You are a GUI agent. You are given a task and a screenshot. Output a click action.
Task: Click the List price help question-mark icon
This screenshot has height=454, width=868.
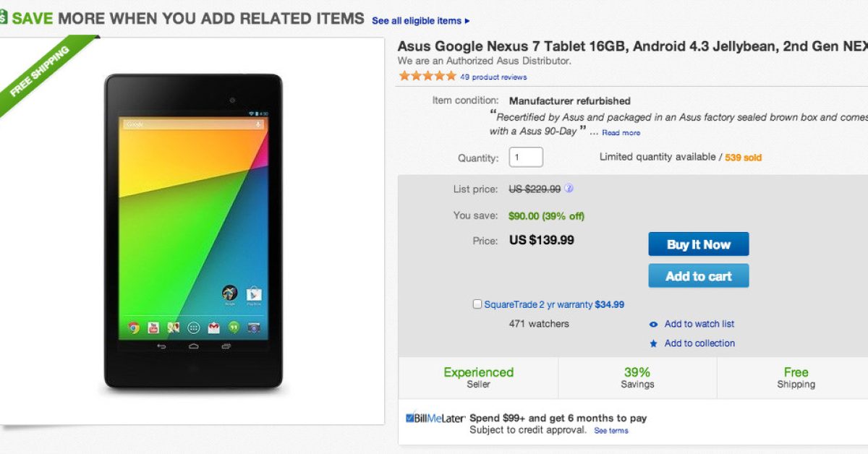[x=569, y=189]
